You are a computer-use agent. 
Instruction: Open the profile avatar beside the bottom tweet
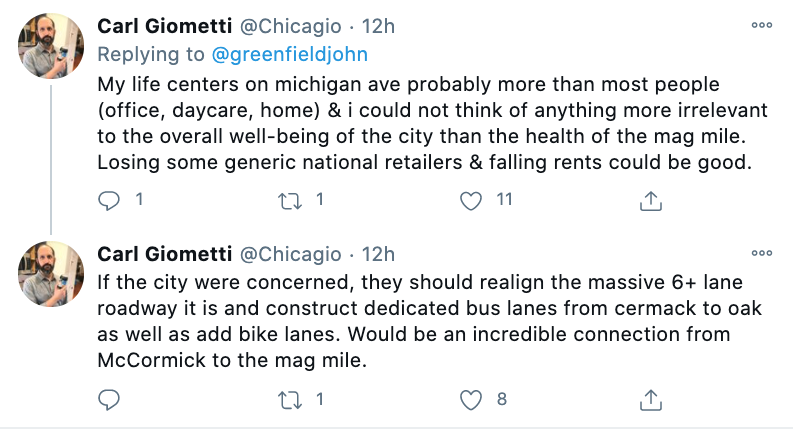52,275
